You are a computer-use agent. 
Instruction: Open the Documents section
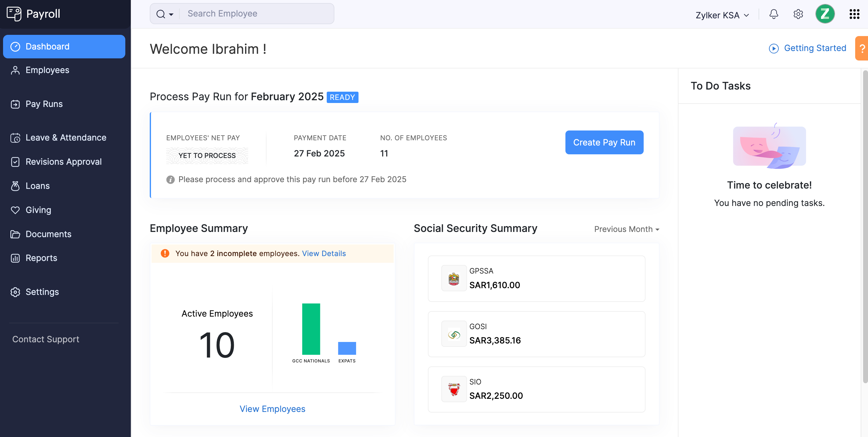(x=49, y=233)
